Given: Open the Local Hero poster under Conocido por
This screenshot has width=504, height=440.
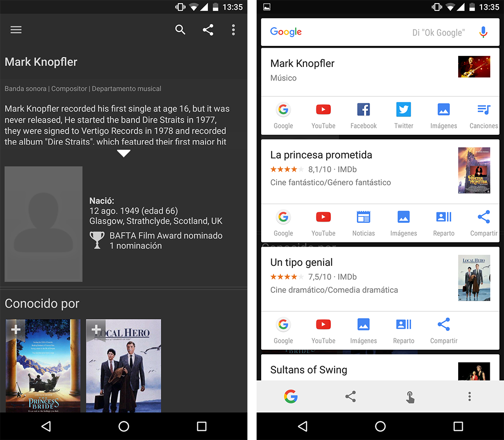Looking at the screenshot, I should click(123, 366).
